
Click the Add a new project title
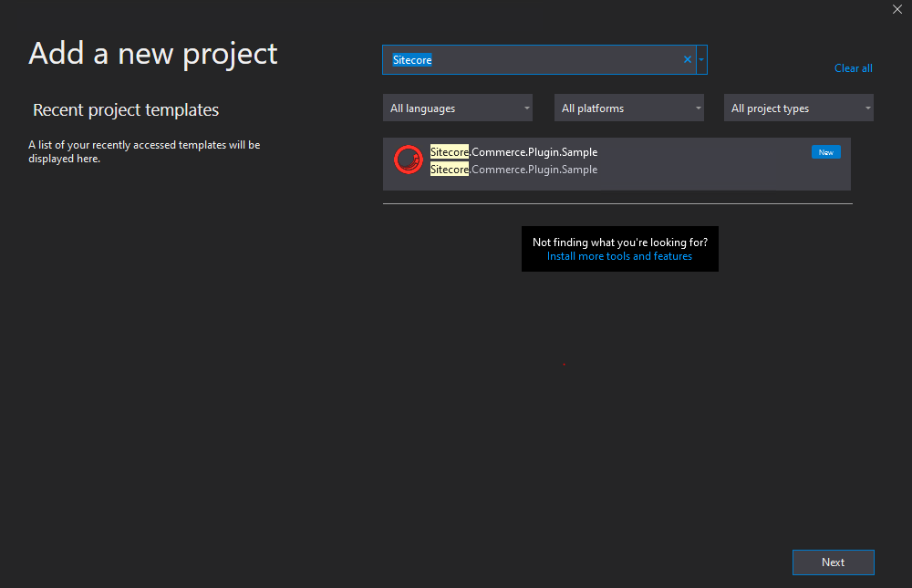153,54
